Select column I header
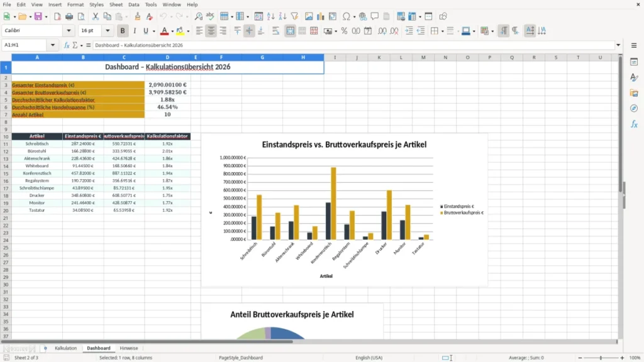This screenshot has height=362, width=644. tap(335, 57)
